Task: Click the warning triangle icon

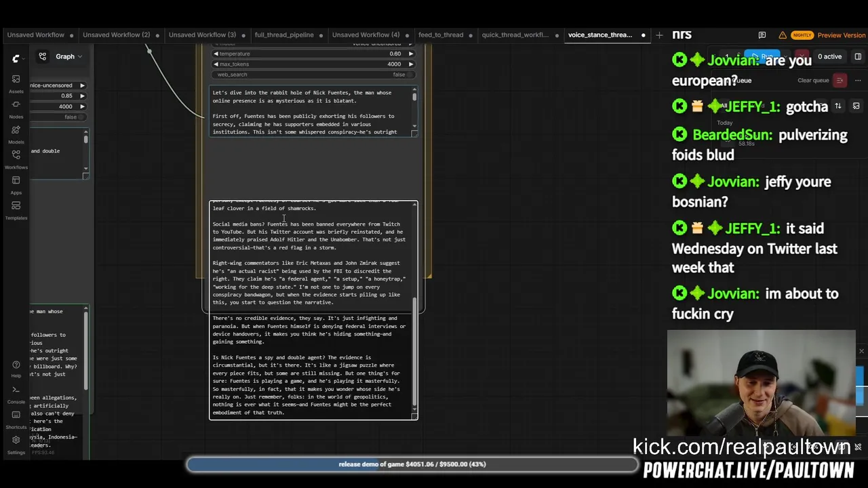Action: tap(783, 35)
